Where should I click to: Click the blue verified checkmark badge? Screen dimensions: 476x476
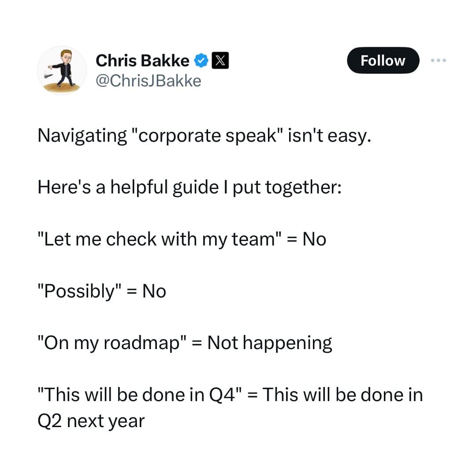tap(201, 61)
